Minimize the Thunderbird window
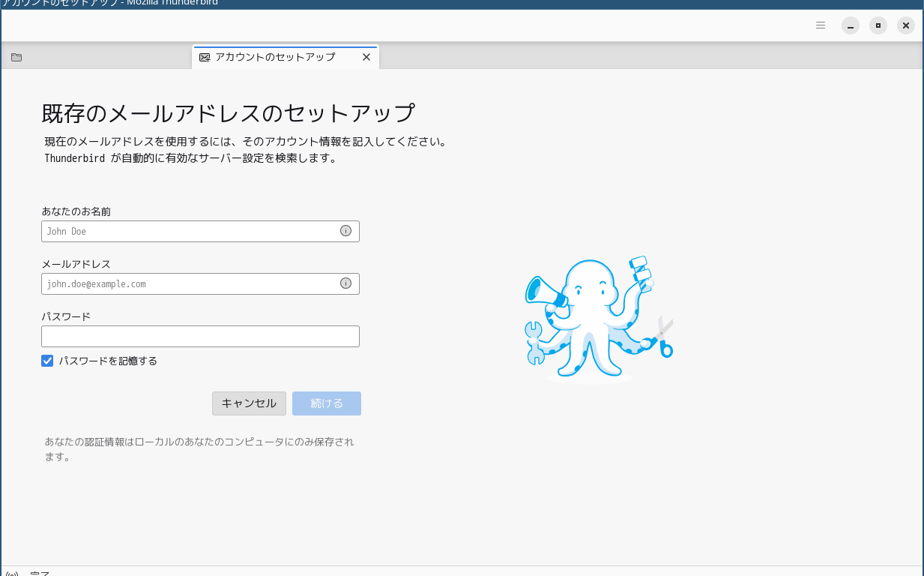This screenshot has width=924, height=576. point(850,25)
